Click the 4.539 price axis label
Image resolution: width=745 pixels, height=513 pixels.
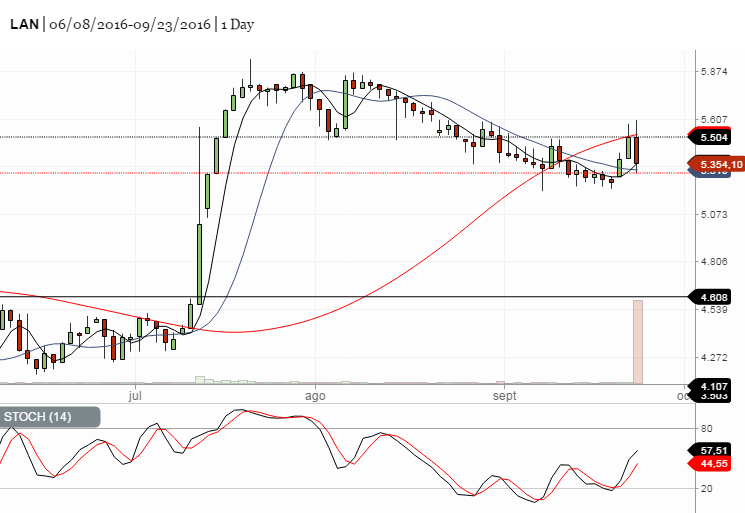pos(714,310)
